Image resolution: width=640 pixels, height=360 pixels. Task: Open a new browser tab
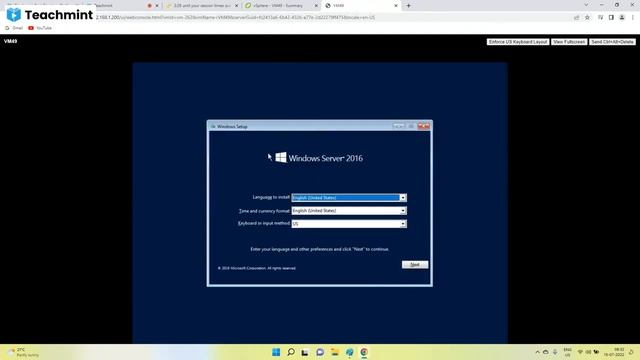(x=408, y=6)
